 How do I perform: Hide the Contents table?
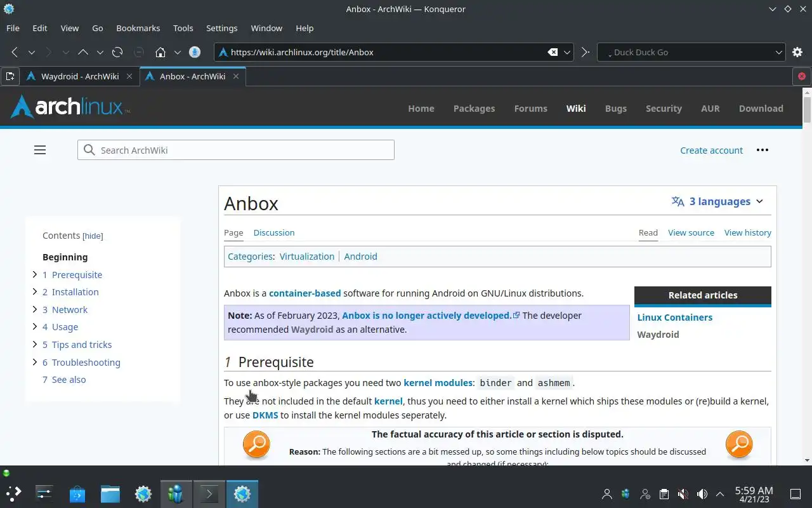pyautogui.click(x=93, y=236)
